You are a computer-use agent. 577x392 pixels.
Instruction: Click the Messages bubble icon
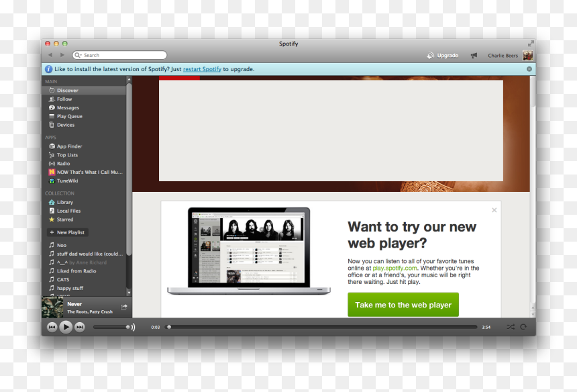[52, 107]
